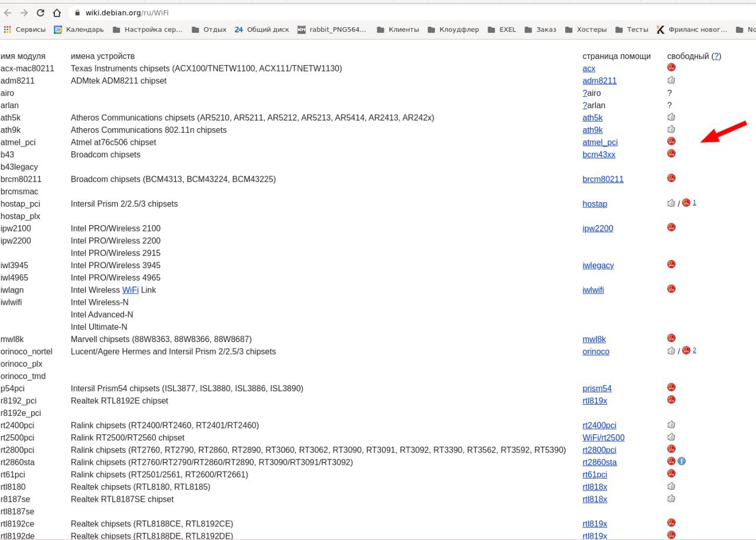Select Intel Ultimate-N device text
The image size is (756, 540).
coord(99,327)
